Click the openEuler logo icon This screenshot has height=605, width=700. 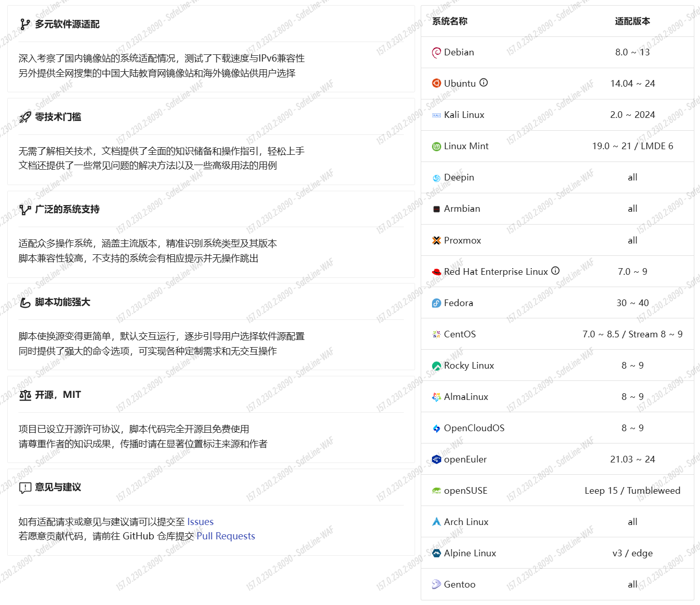tap(437, 459)
